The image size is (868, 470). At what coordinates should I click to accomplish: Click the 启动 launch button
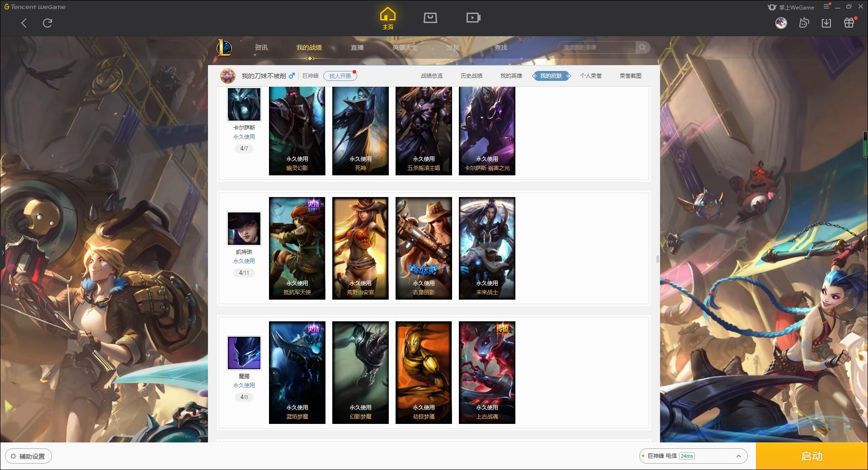tap(812, 456)
